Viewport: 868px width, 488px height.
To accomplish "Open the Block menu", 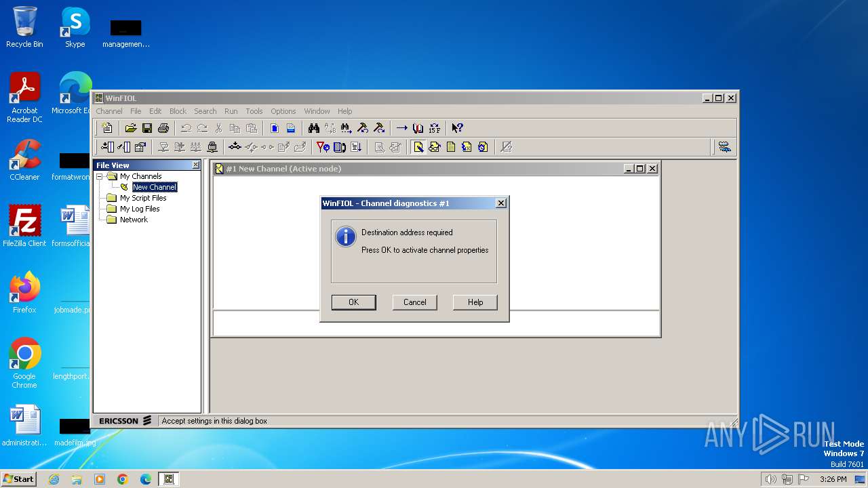I will (x=178, y=111).
